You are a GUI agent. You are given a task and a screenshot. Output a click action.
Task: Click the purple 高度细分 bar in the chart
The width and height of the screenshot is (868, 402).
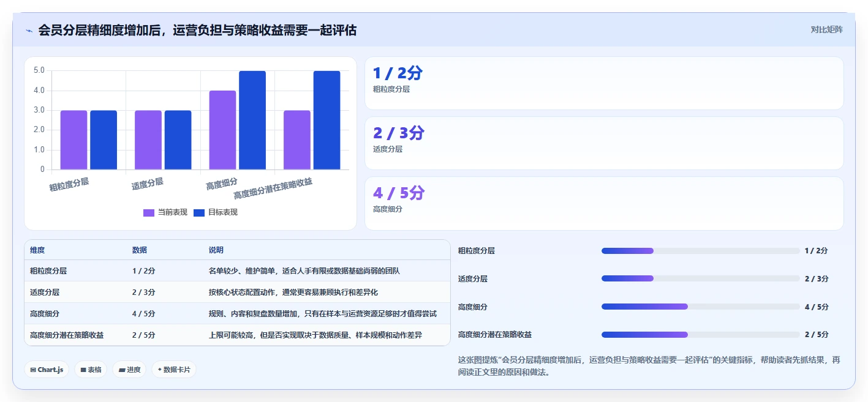[222, 130]
